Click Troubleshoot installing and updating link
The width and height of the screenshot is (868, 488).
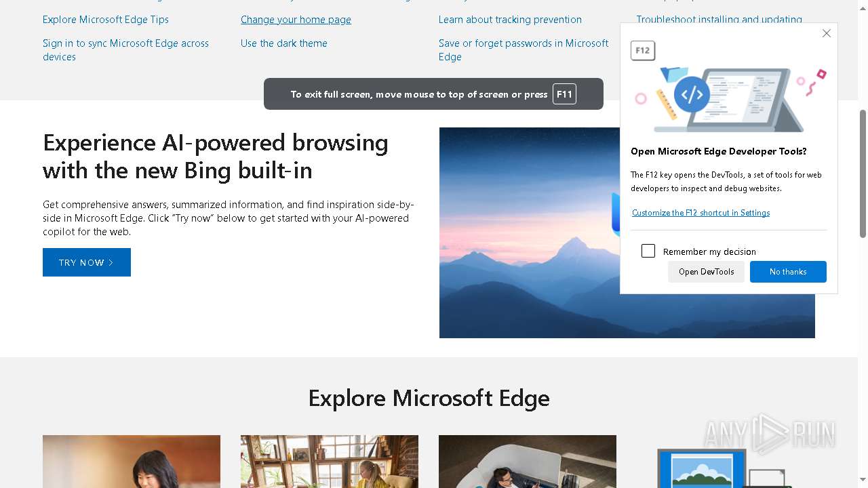click(x=719, y=20)
